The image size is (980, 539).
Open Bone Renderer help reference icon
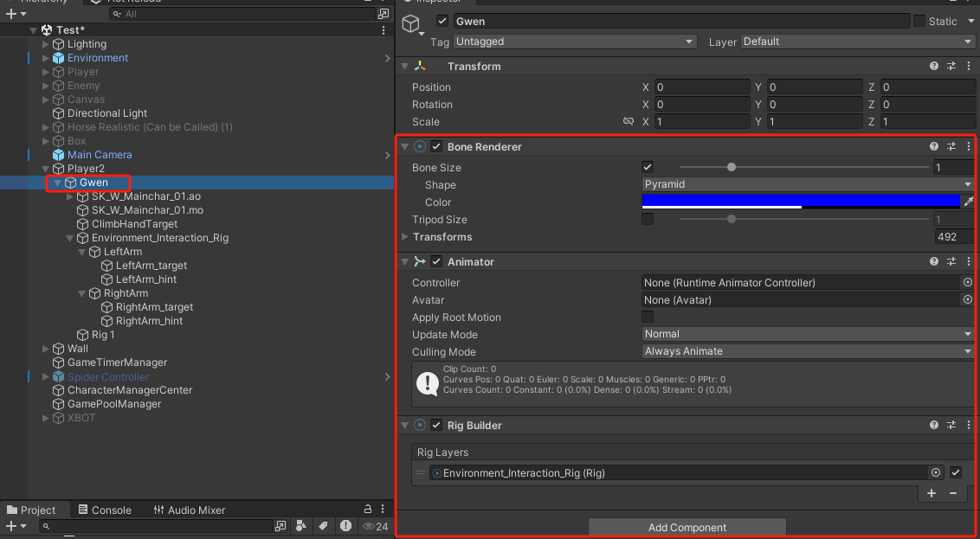934,147
